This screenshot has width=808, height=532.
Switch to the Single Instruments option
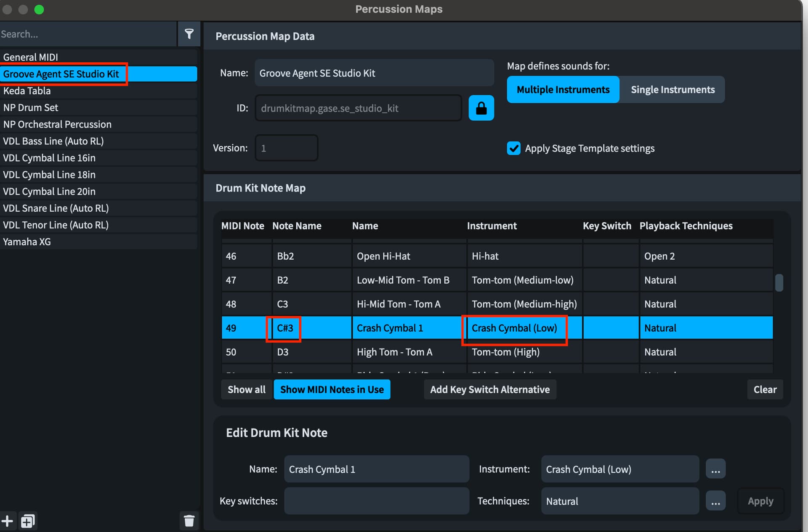pyautogui.click(x=672, y=90)
